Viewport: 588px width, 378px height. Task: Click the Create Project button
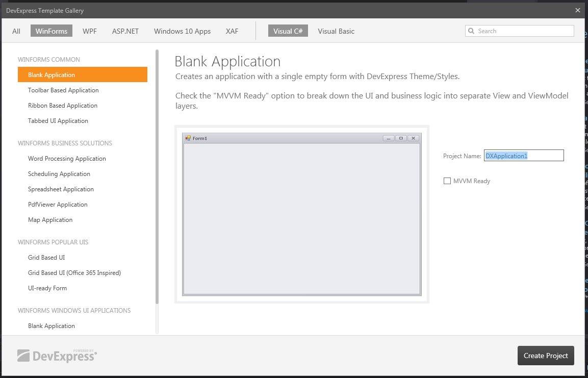(x=546, y=356)
